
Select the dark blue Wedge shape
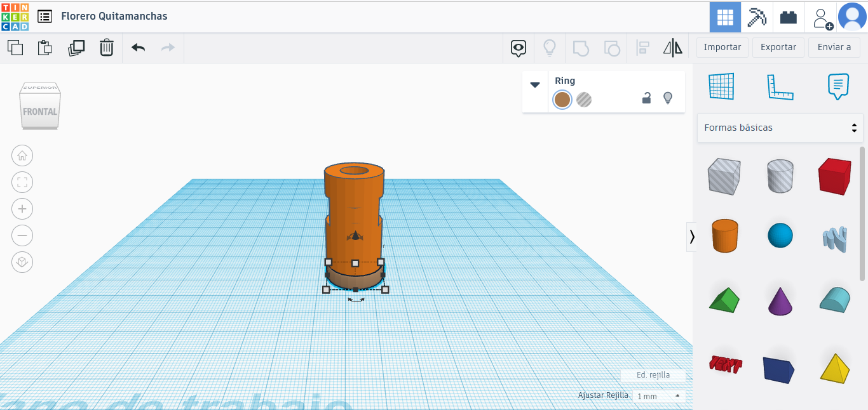[x=780, y=369]
